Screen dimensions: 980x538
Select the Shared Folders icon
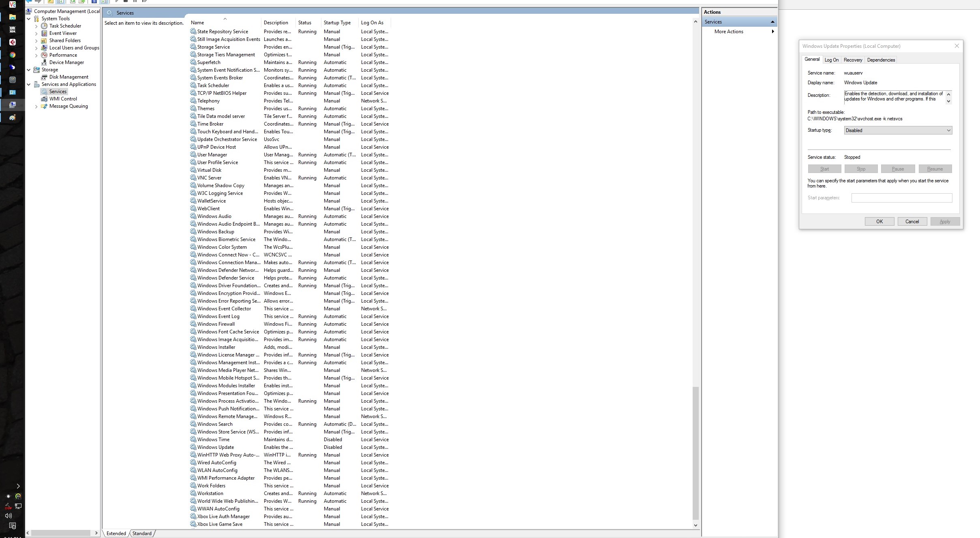pos(44,41)
